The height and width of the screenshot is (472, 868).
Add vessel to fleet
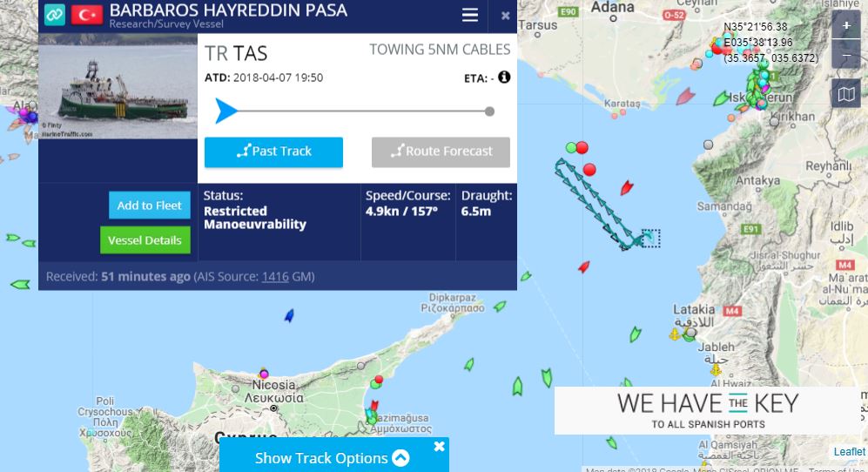(150, 206)
